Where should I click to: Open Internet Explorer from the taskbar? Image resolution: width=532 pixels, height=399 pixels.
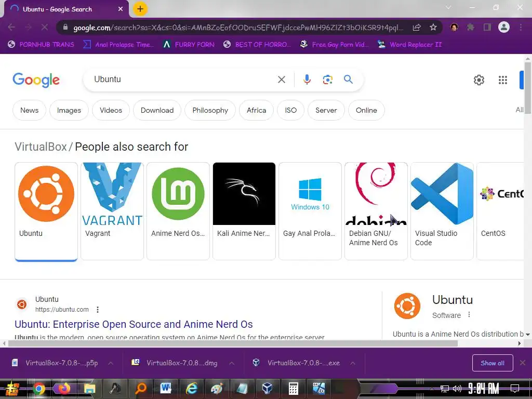191,389
